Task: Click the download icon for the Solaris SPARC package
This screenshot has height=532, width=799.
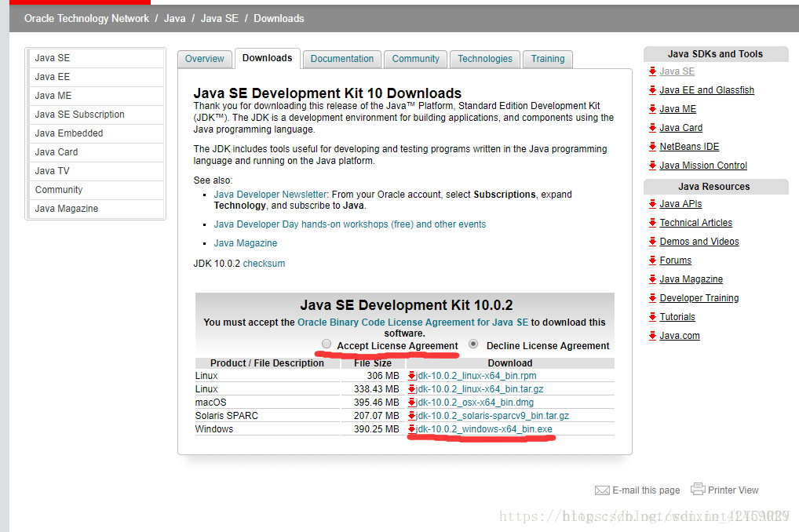Action: (412, 415)
